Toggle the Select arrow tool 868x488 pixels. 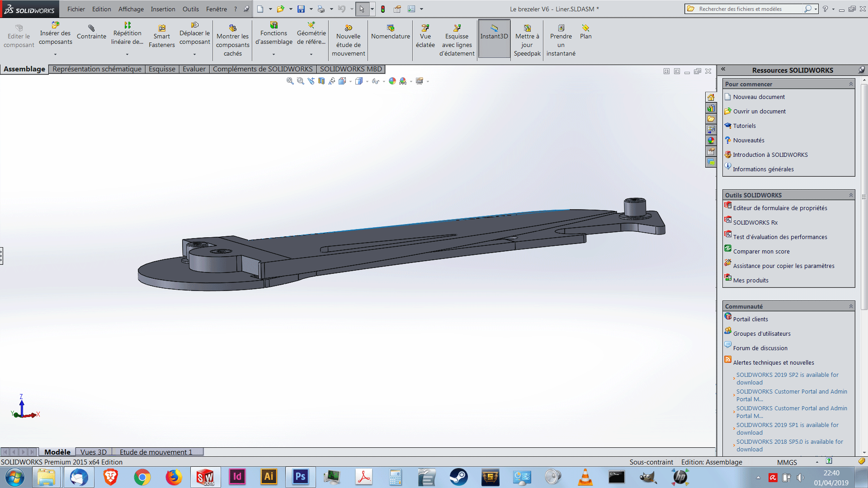tap(362, 9)
